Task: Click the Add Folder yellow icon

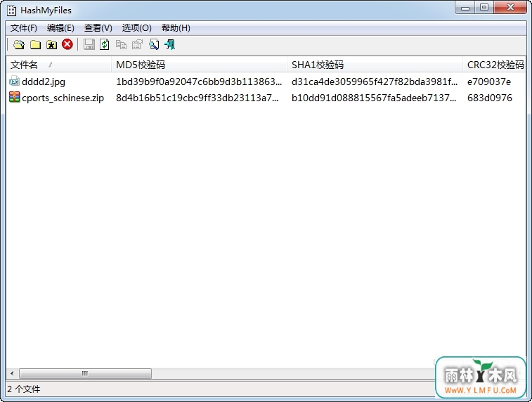Action: 35,44
